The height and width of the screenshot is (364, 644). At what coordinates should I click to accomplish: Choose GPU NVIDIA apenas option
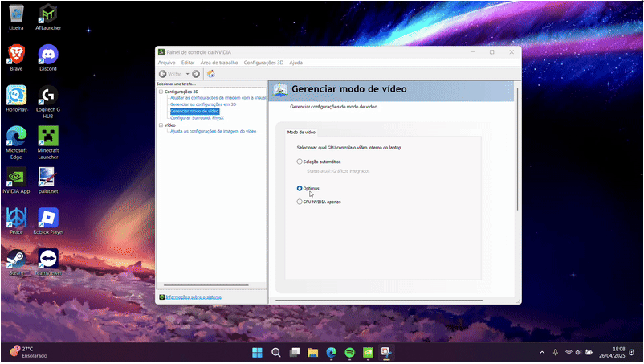tap(300, 202)
